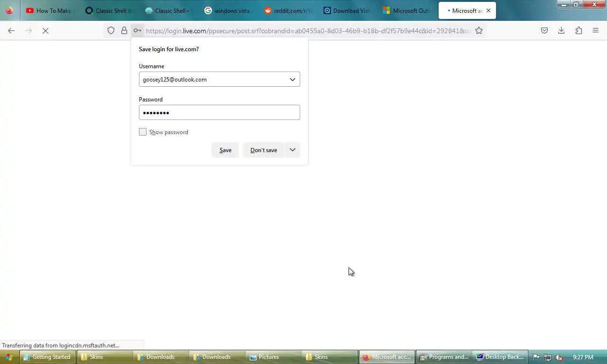
Task: Open the Pictures taskbar button
Action: coord(273,357)
